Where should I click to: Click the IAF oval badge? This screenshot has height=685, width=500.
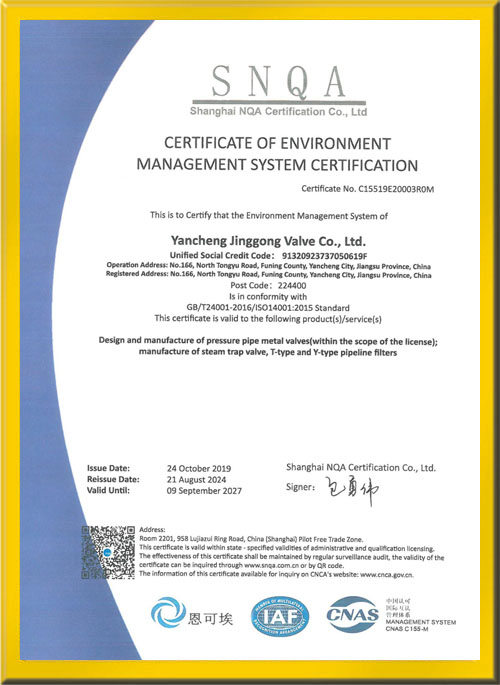coord(279,616)
